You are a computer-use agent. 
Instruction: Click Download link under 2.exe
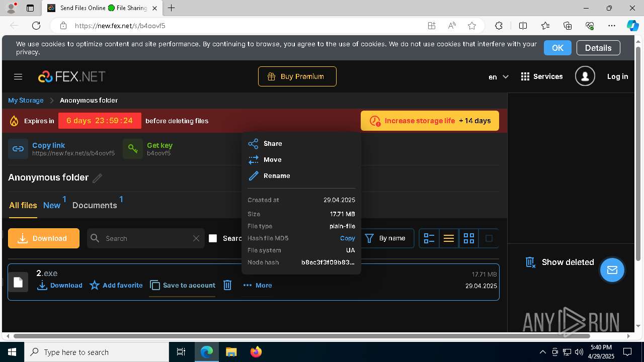click(x=60, y=285)
